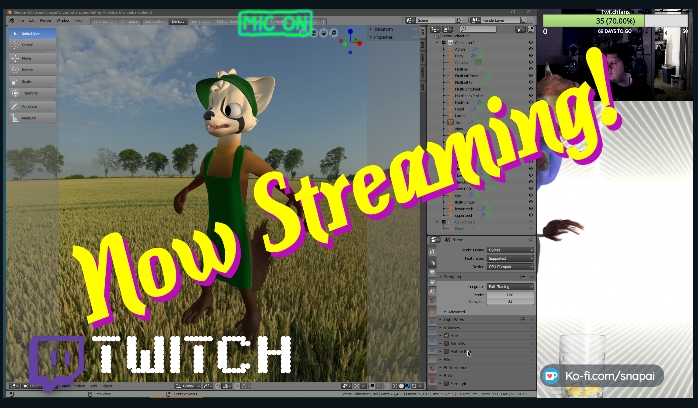Click the outliner filter icon
Viewport: 698px width, 408px height.
click(520, 29)
